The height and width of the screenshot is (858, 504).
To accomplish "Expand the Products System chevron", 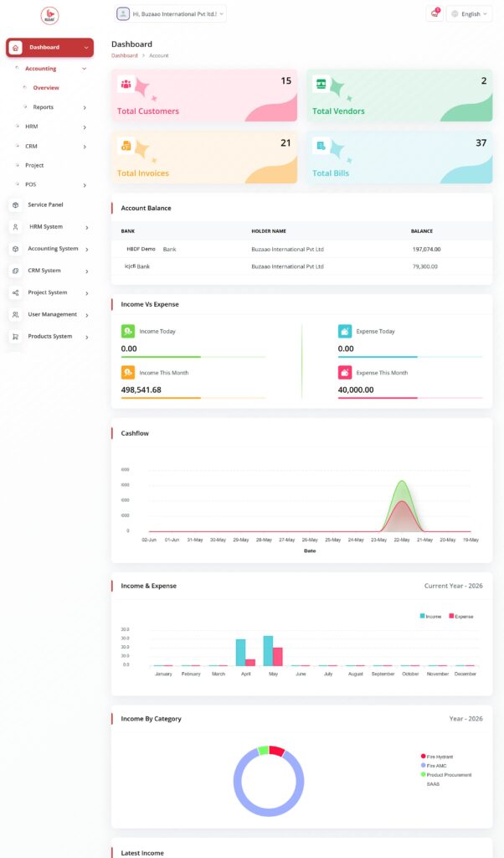I will point(87,337).
